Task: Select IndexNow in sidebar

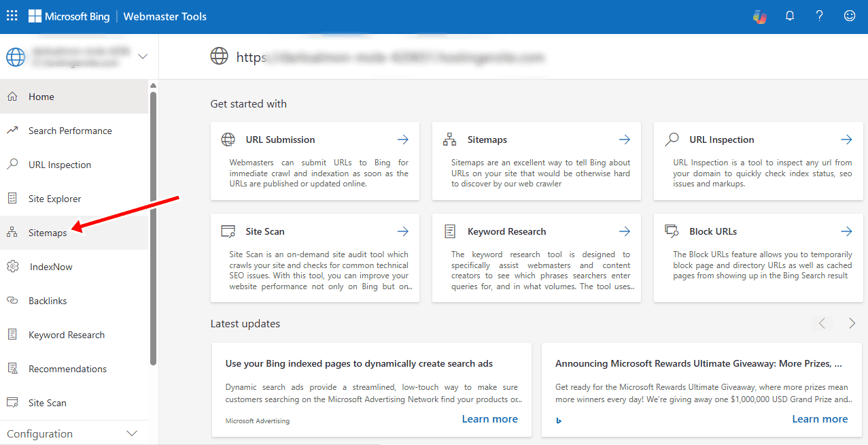Action: point(74,267)
